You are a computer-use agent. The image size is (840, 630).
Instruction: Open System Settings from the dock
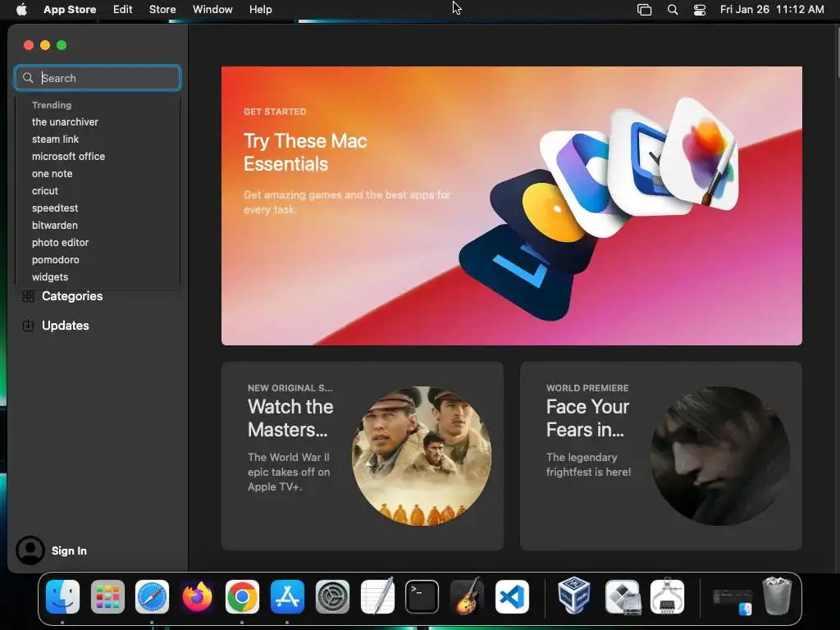coord(332,597)
